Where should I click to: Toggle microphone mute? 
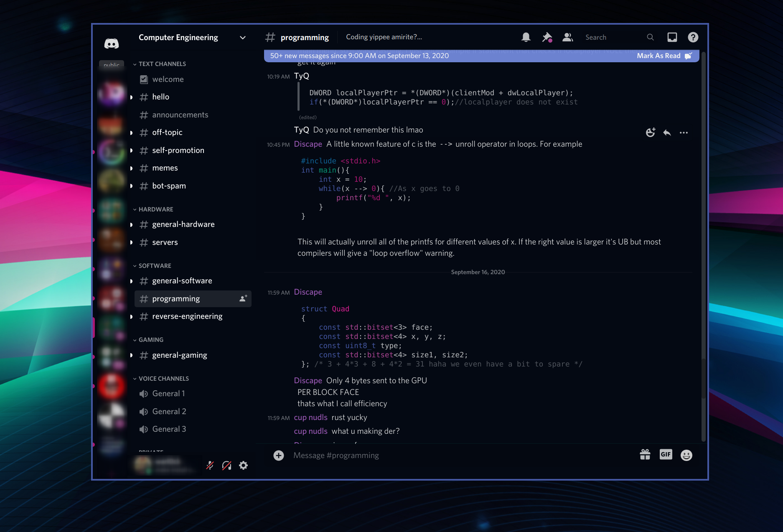[210, 465]
